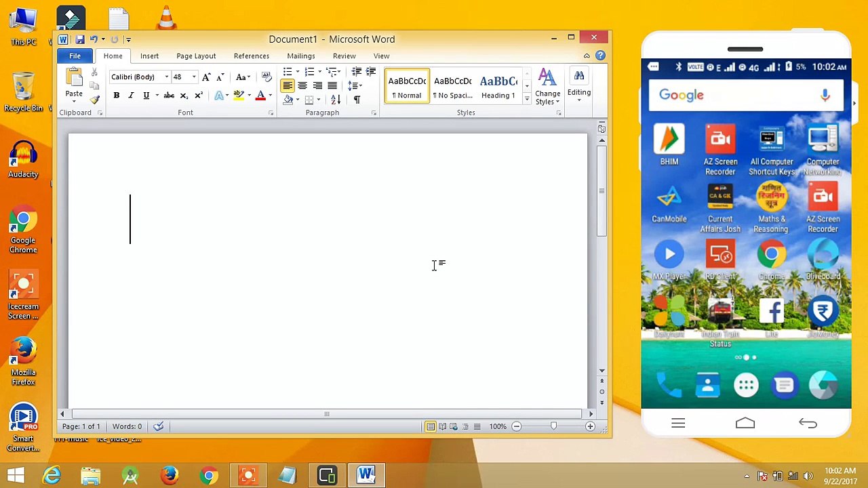Open the phone's app drawer

(x=746, y=386)
